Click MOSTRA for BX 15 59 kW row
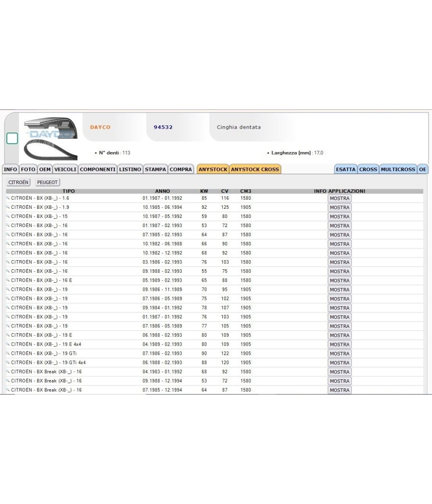This screenshot has width=432, height=504. 339,216
